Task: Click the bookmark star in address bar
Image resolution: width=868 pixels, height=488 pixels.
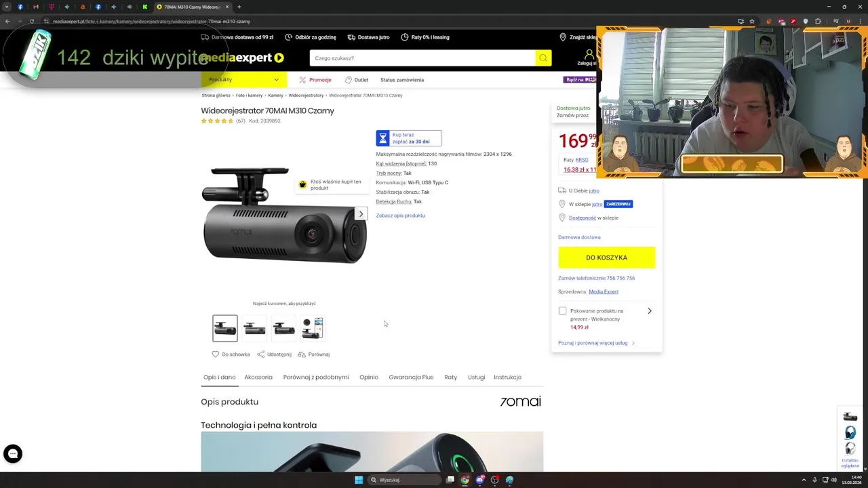Action: pos(751,21)
